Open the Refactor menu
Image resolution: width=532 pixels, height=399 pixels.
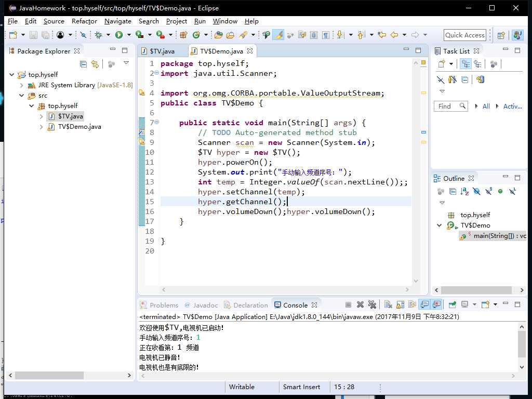[84, 21]
